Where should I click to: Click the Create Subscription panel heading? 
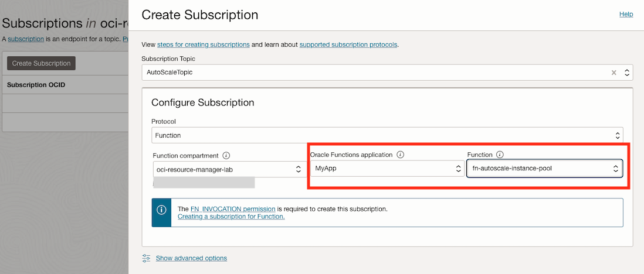(199, 15)
